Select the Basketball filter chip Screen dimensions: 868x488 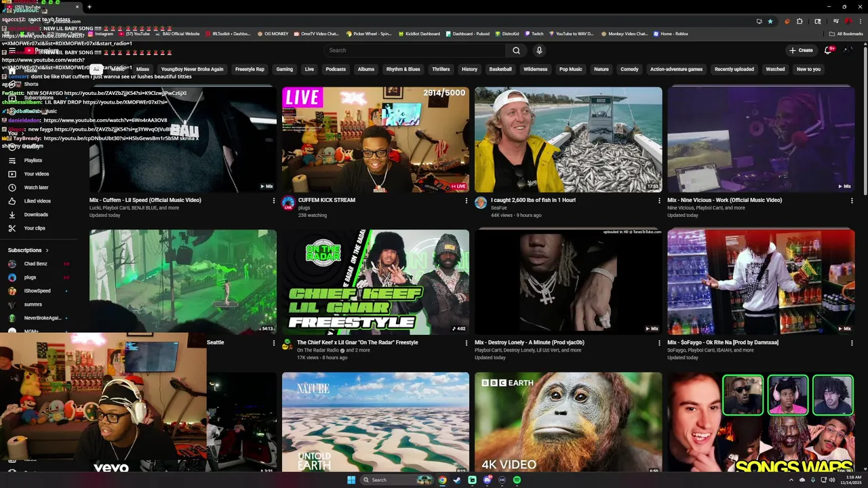tap(500, 69)
